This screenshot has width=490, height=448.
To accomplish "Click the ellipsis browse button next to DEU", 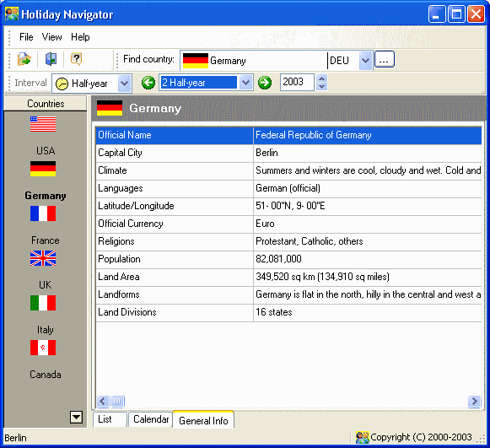I will (385, 59).
